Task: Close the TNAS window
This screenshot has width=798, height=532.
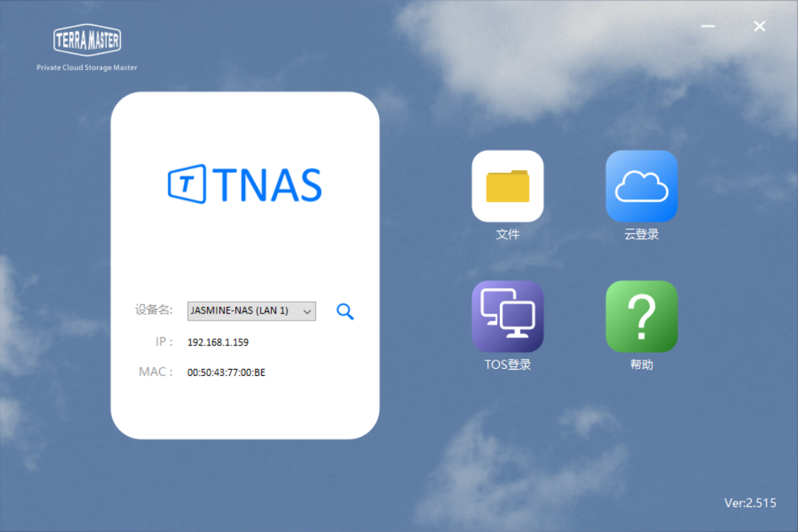Action: pyautogui.click(x=760, y=26)
